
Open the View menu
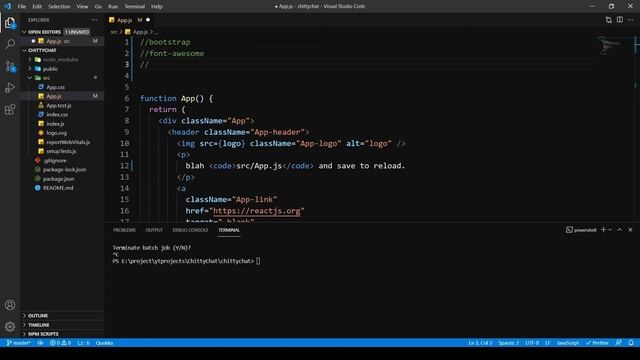coord(82,7)
